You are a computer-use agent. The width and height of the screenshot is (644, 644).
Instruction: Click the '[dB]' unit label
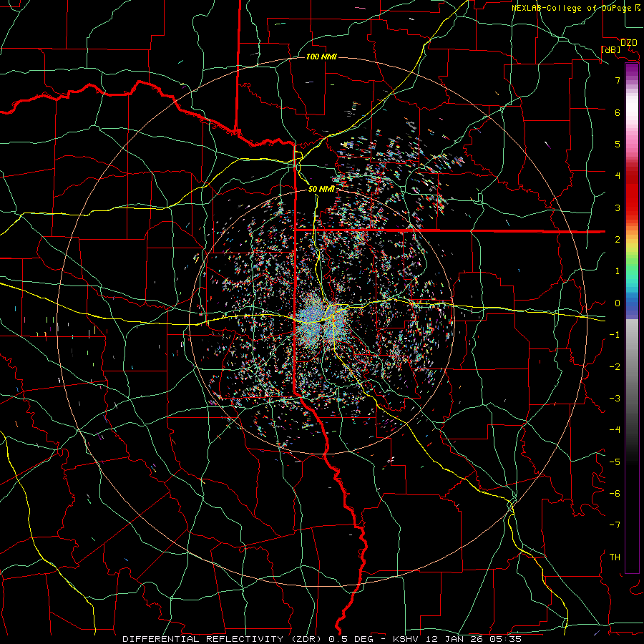coord(610,49)
